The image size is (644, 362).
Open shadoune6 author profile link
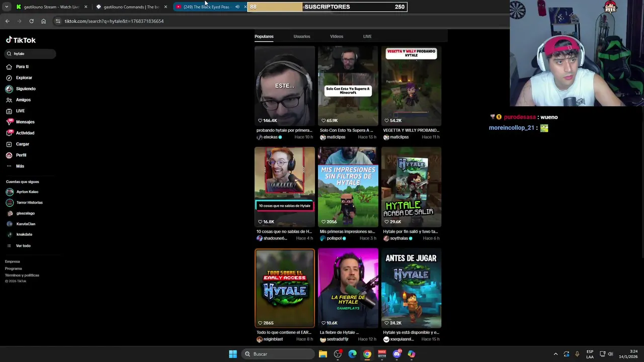[x=272, y=238]
